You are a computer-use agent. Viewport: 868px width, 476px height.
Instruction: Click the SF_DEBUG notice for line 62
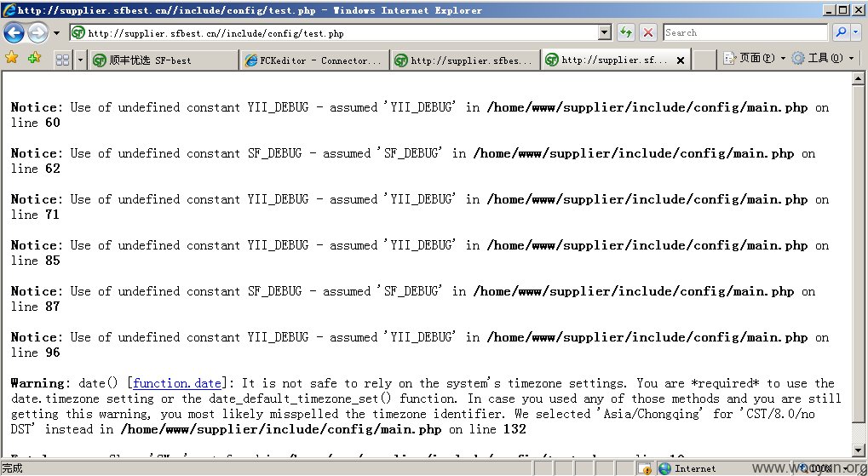[413, 160]
